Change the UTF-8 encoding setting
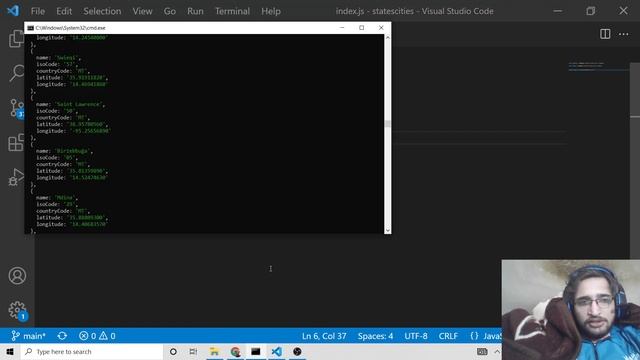Screen dimensions: 640x360 click(x=416, y=336)
